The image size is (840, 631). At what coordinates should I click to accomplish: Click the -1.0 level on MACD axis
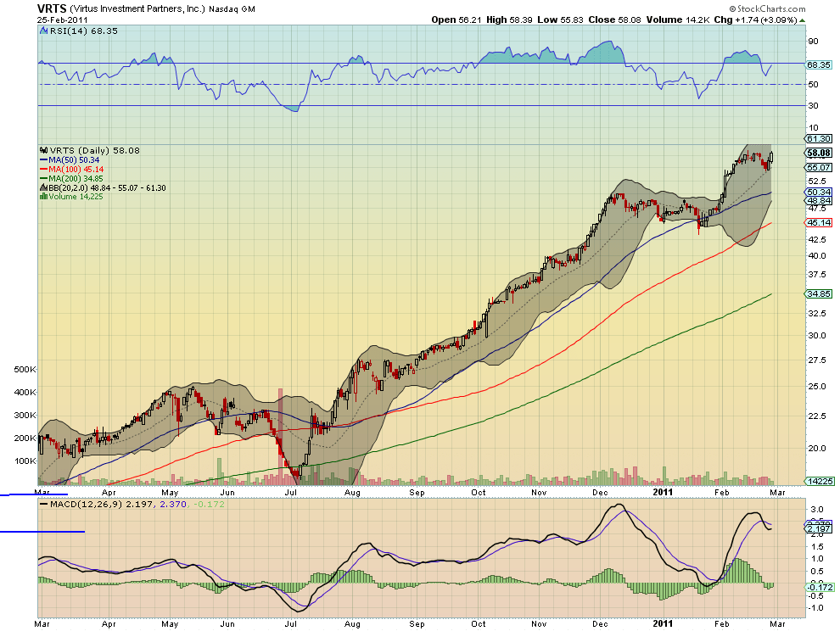pos(816,608)
